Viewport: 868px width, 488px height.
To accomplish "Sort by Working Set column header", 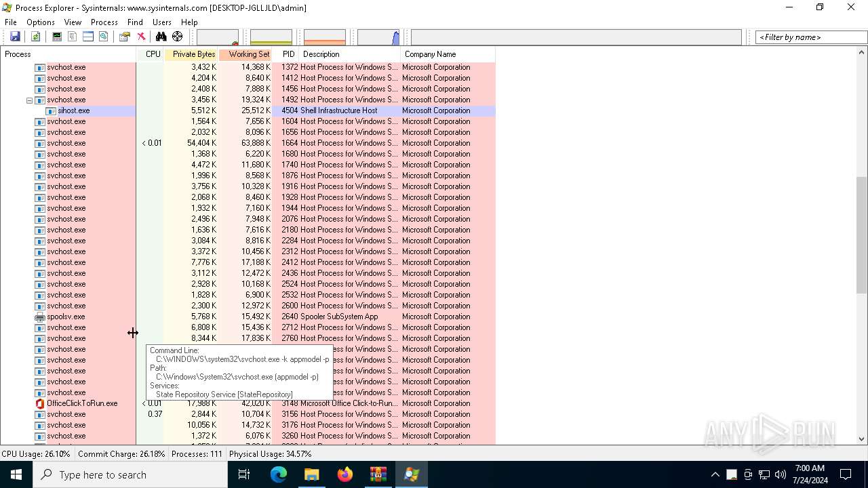I will pos(245,54).
